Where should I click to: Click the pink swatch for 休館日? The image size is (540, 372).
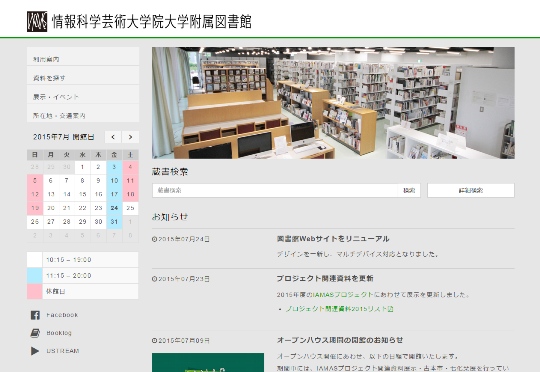[34, 291]
